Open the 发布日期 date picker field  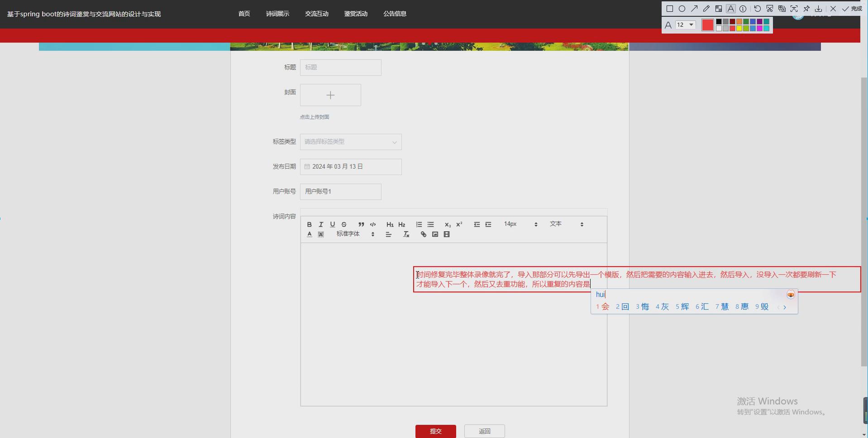(x=351, y=167)
